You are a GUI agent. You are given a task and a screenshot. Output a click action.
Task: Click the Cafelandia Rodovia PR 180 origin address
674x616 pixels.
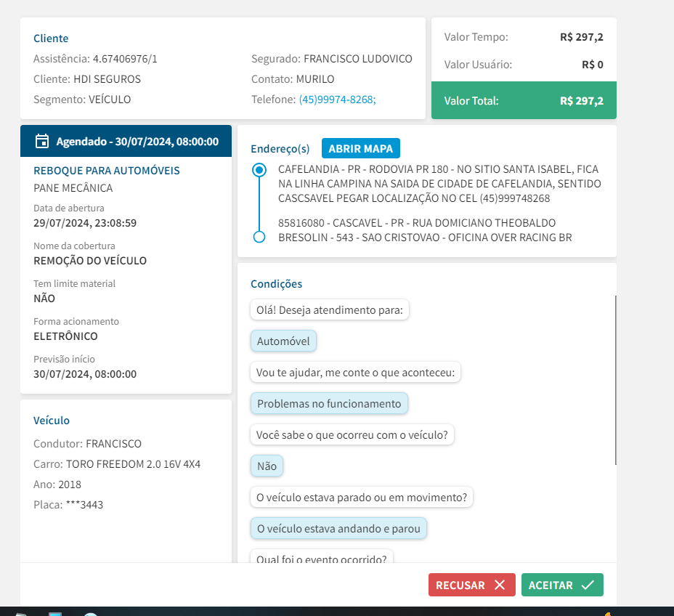click(x=439, y=184)
